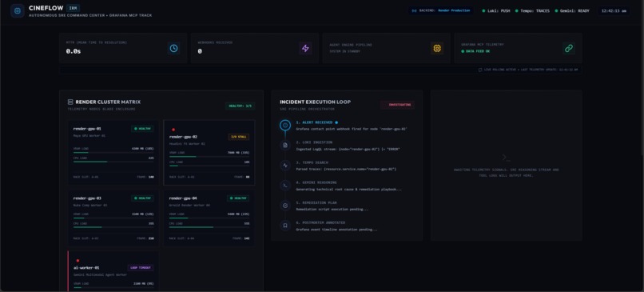Click the Backend broadcast icon

click(414, 10)
